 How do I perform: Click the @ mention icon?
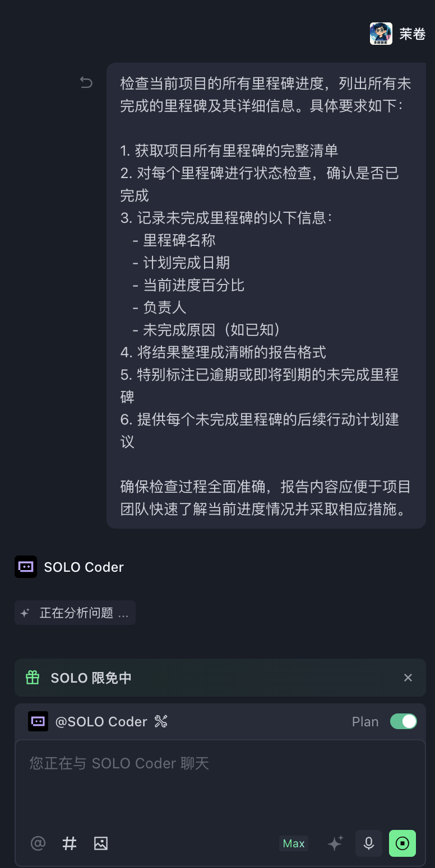tap(38, 843)
